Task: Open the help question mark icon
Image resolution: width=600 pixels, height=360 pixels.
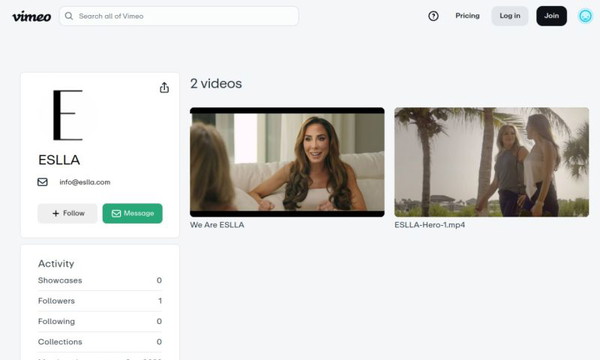Action: [x=433, y=16]
